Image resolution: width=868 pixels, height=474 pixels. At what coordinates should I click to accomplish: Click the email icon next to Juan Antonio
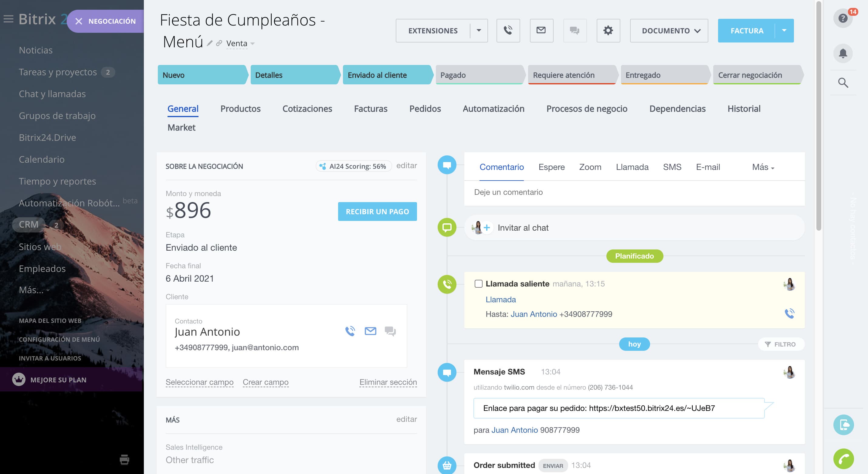pyautogui.click(x=370, y=331)
